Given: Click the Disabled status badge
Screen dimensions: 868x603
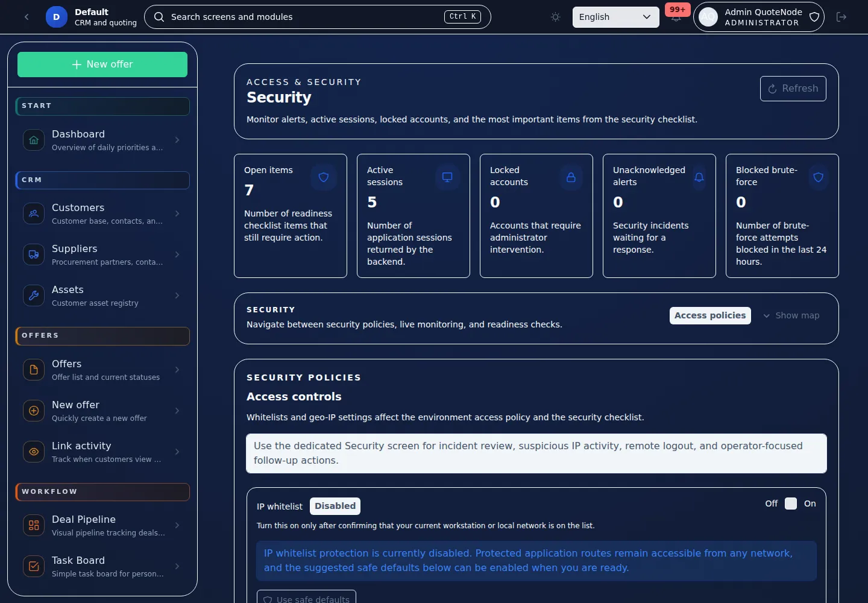Looking at the screenshot, I should [335, 506].
